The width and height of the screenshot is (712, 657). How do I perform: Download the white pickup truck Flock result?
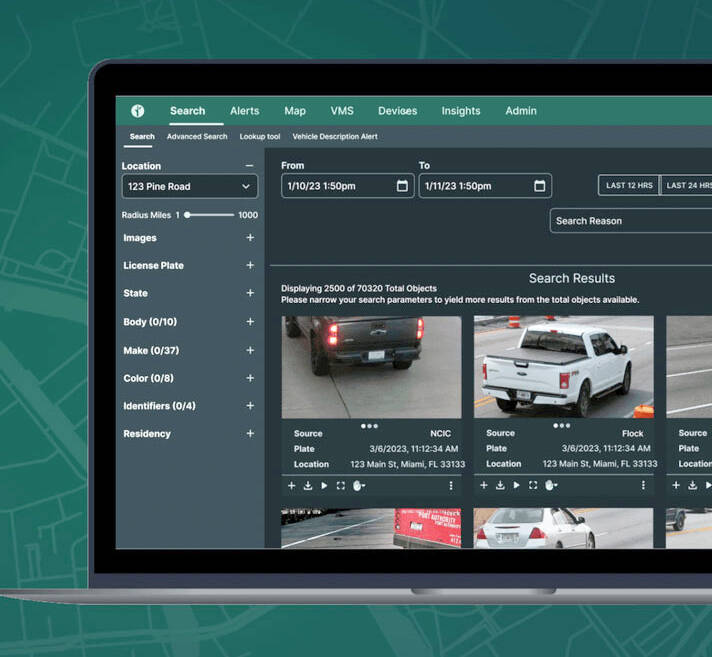point(500,485)
